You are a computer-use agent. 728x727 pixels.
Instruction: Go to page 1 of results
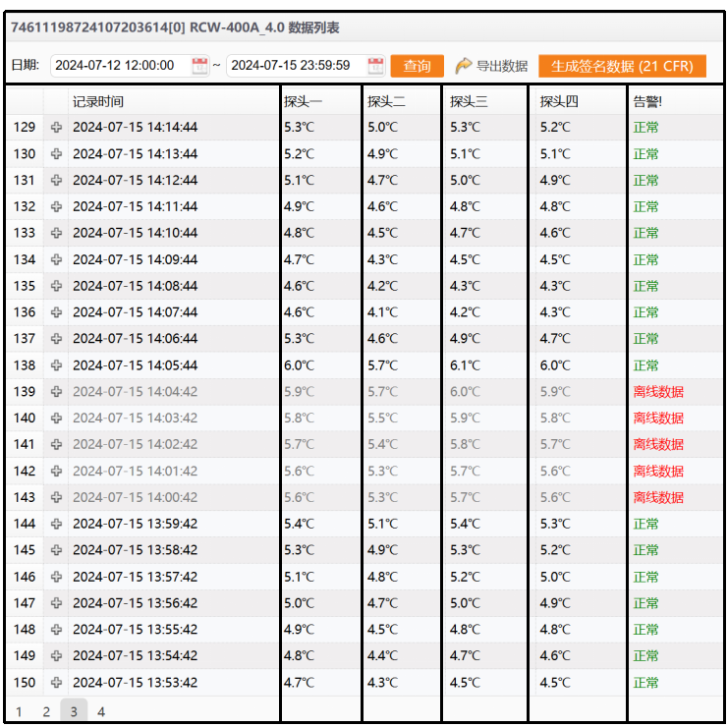pyautogui.click(x=19, y=712)
